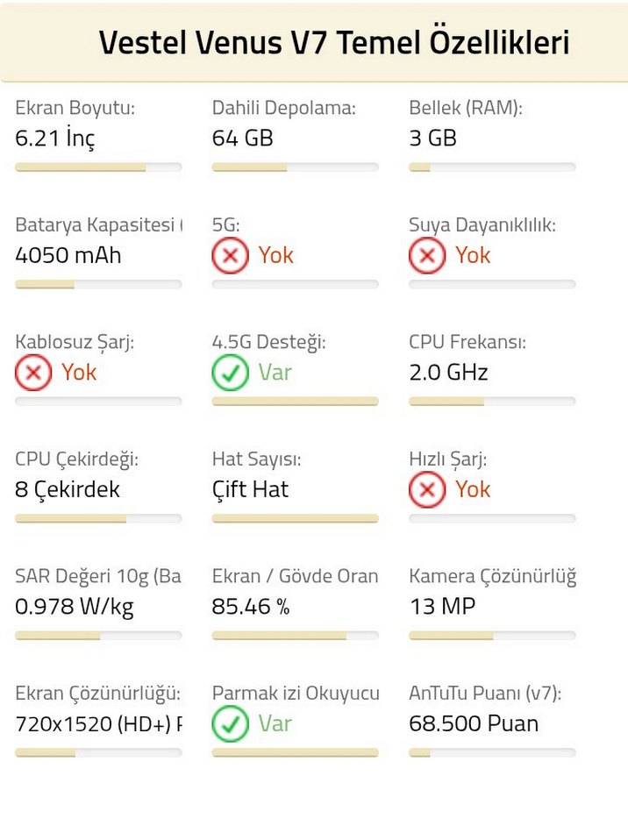This screenshot has width=628, height=840.
Task: Click the 64 GB Dahili Depolama value
Action: click(241, 138)
